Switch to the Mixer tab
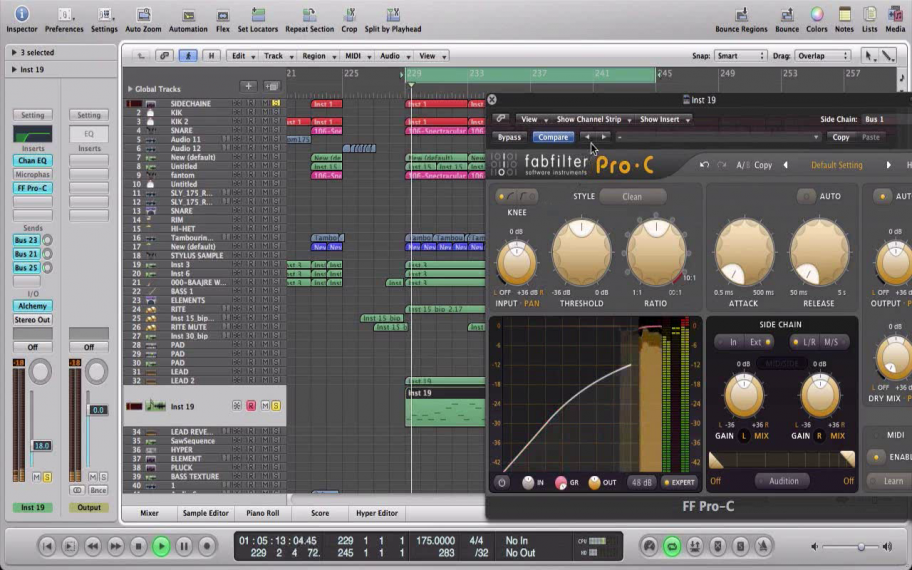The height and width of the screenshot is (570, 912). point(149,513)
